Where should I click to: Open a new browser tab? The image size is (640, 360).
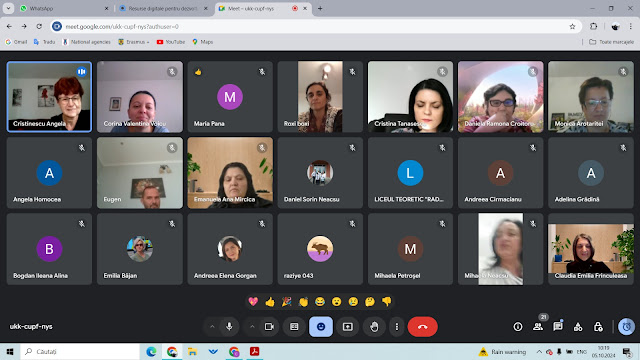click(x=320, y=8)
